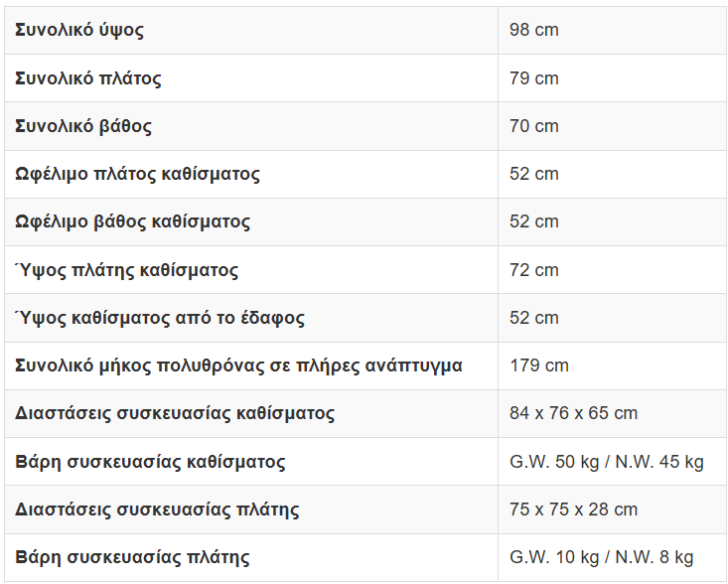728x584 pixels.
Task: Select the '79 cm' value
Action: pos(533,78)
